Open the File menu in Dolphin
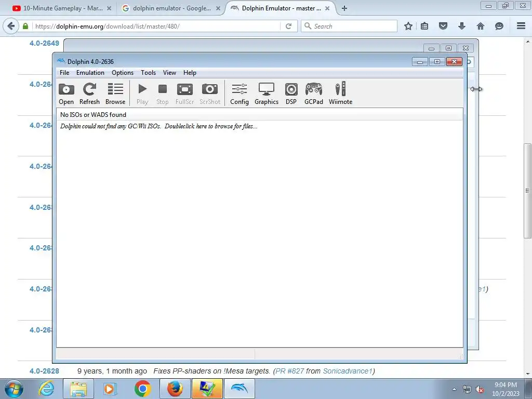Screen dimensions: 532x399 click(x=64, y=73)
